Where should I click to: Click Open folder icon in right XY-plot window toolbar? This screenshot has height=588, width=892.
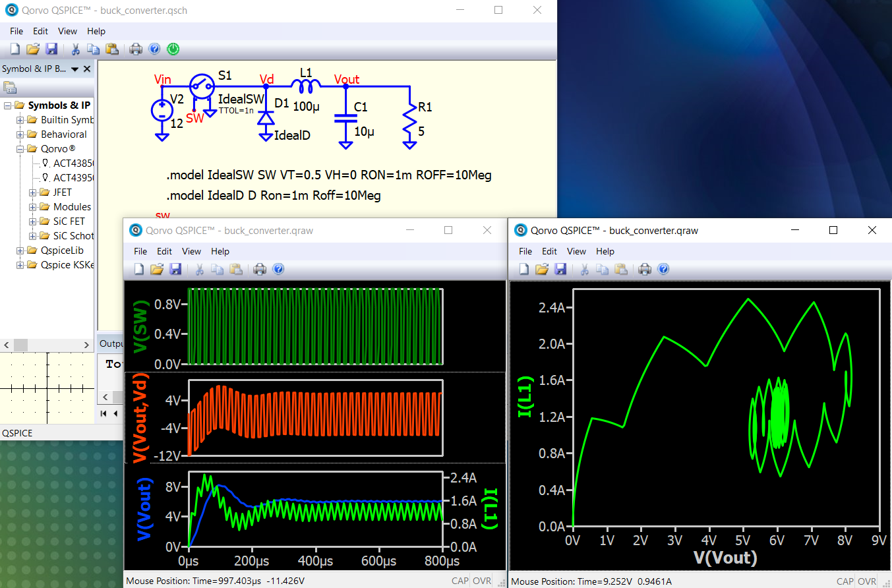pos(542,269)
